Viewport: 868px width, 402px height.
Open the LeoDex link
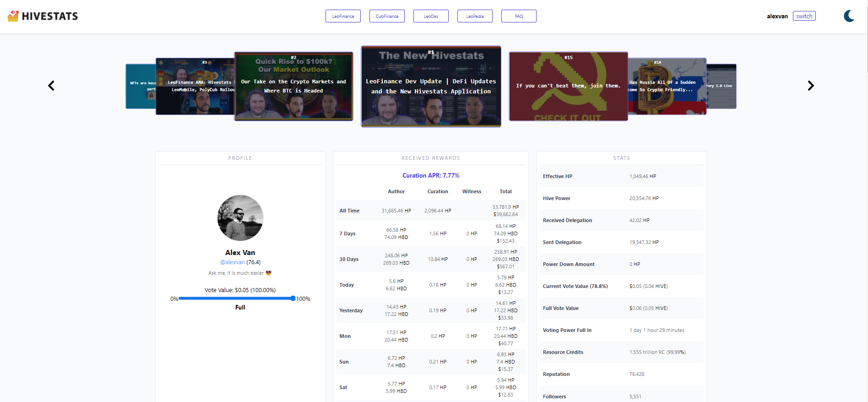[431, 16]
